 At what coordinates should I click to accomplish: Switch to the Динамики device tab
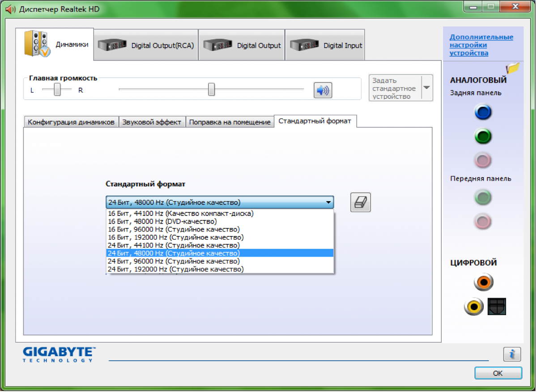pos(55,44)
